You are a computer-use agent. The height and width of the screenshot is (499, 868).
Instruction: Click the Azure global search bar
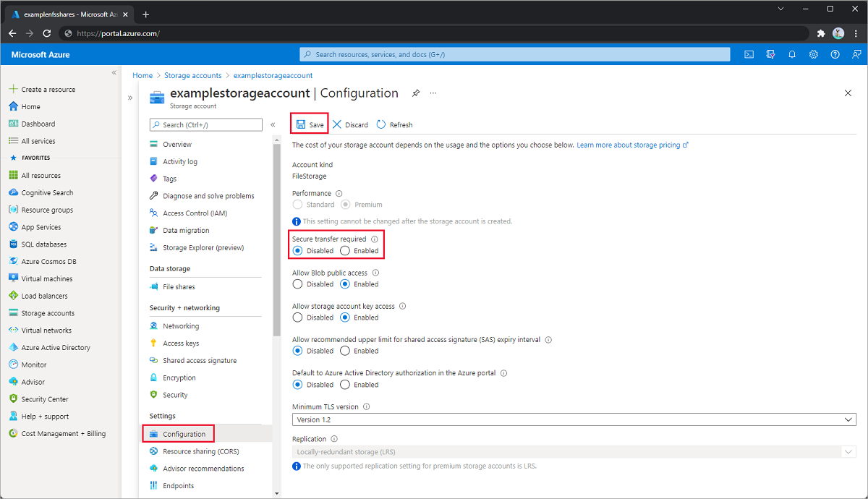click(x=515, y=54)
